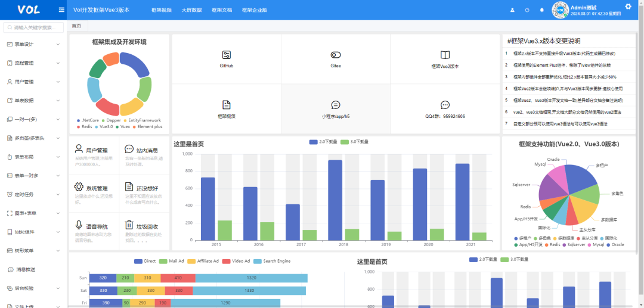
Task: Collapse the sidebar with the hamburger icon
Action: point(62,10)
